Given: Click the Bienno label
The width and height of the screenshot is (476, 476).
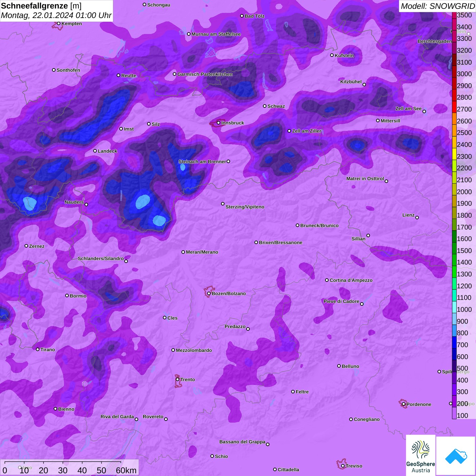Looking at the screenshot, I should [x=66, y=409].
